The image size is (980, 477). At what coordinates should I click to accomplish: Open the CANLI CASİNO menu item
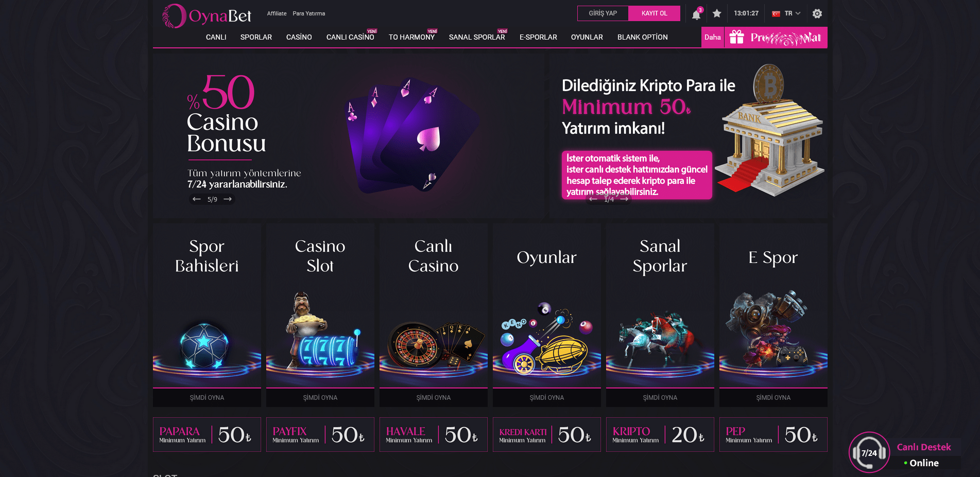click(350, 37)
